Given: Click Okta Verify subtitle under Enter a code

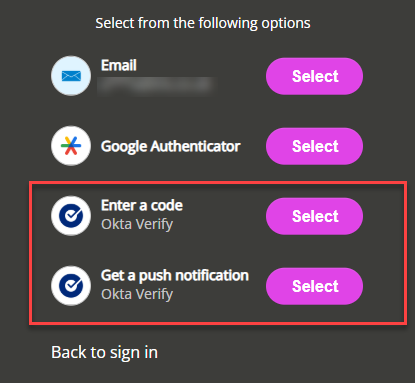Looking at the screenshot, I should coord(137,224).
